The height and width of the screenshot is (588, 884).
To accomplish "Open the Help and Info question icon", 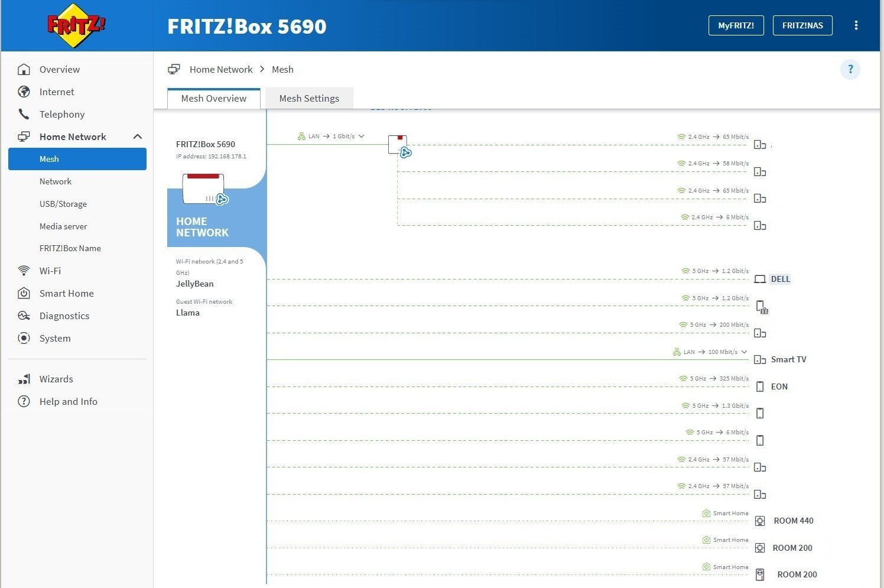I will pos(24,401).
